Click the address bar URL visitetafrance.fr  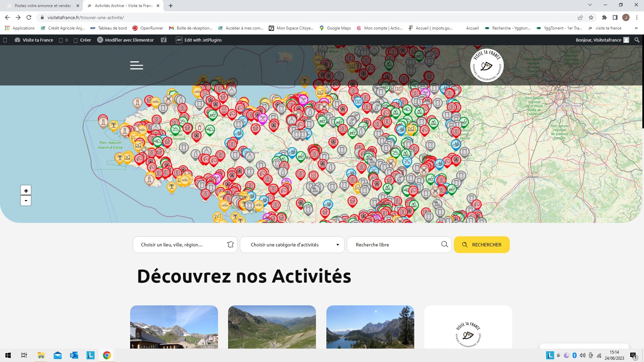86,17
